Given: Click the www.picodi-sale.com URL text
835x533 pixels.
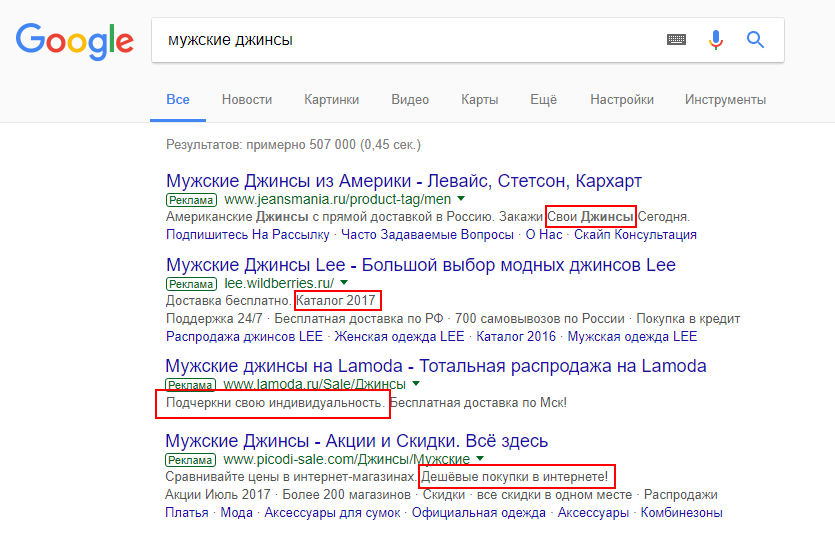Looking at the screenshot, I should [347, 459].
